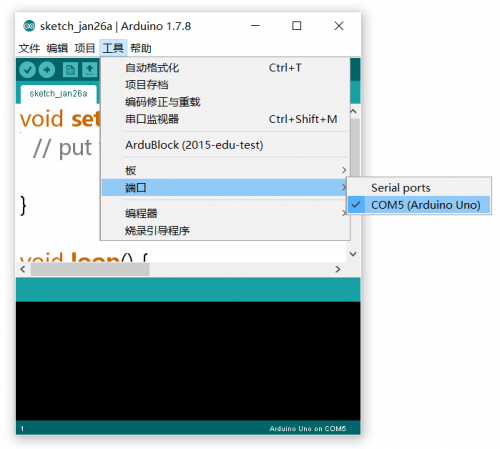
Task: Click the Upload arrow toolbar icon
Action: [x=47, y=70]
